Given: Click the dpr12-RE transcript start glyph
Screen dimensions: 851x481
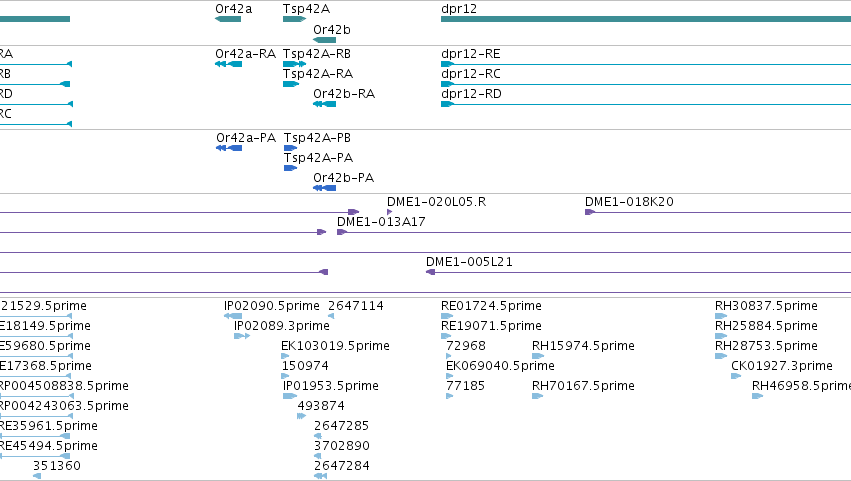Looking at the screenshot, I should click(447, 64).
